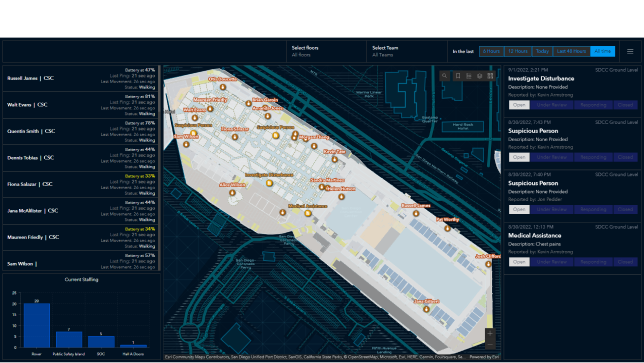Zoom in the map with plus button
This screenshot has height=363, width=644.
point(490,334)
